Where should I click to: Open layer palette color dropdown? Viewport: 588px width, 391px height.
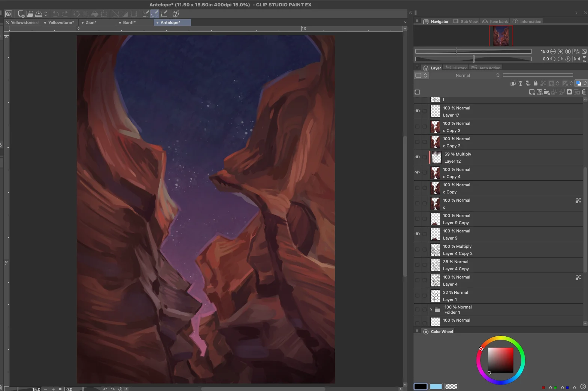point(421,75)
